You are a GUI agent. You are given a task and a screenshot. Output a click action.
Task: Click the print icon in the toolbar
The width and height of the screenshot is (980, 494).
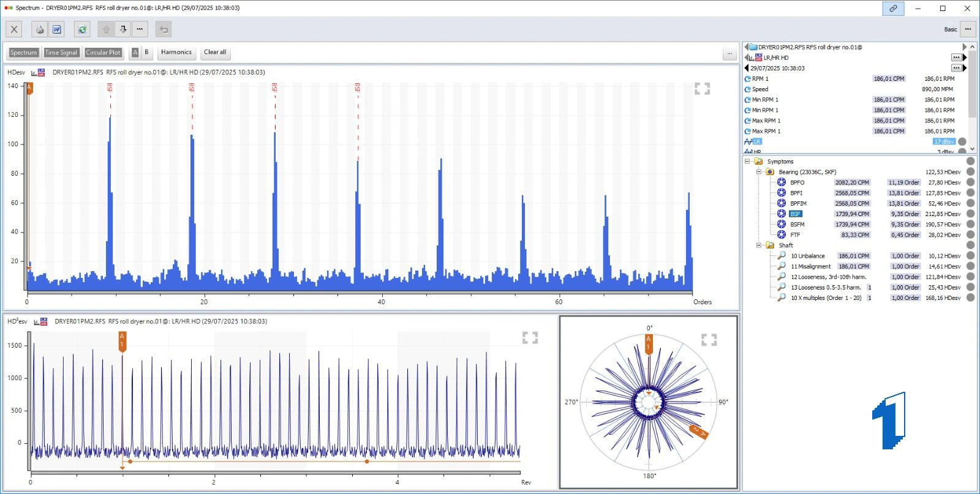click(40, 29)
